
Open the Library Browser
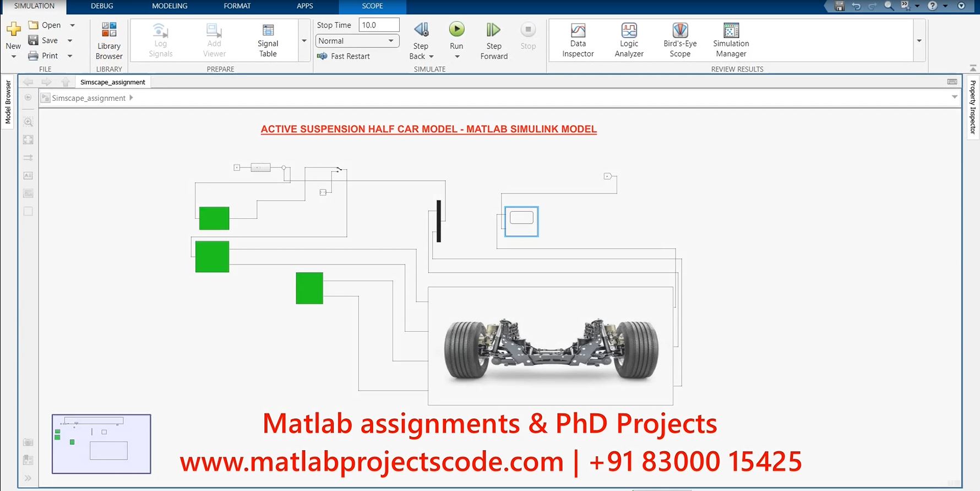click(109, 40)
